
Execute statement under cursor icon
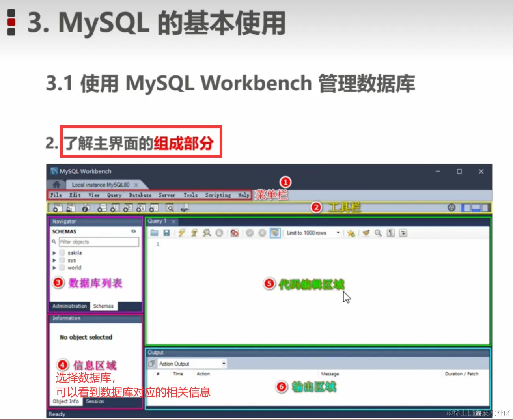coord(194,233)
